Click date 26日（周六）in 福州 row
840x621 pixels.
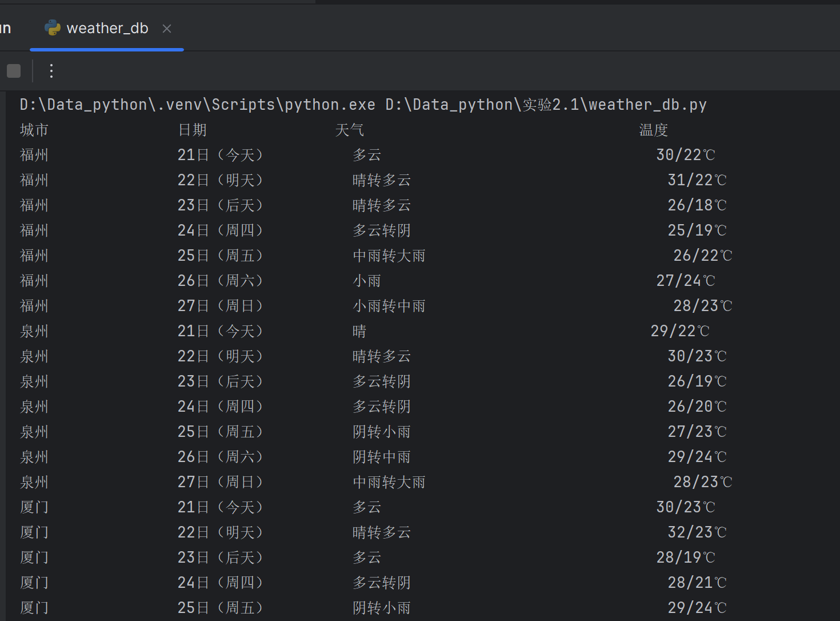click(221, 281)
